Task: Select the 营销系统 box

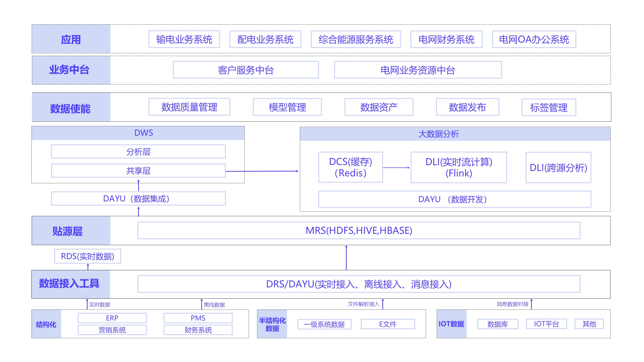Action: (112, 330)
